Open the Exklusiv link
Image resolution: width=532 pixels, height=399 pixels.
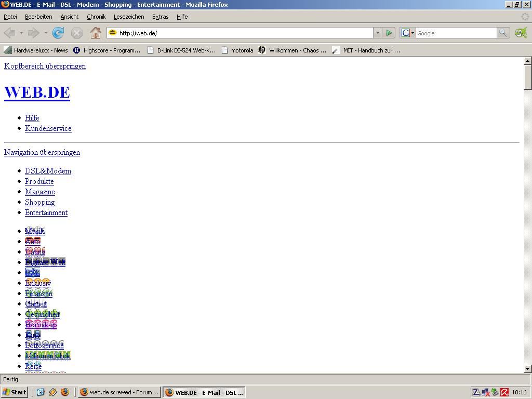coord(37,283)
